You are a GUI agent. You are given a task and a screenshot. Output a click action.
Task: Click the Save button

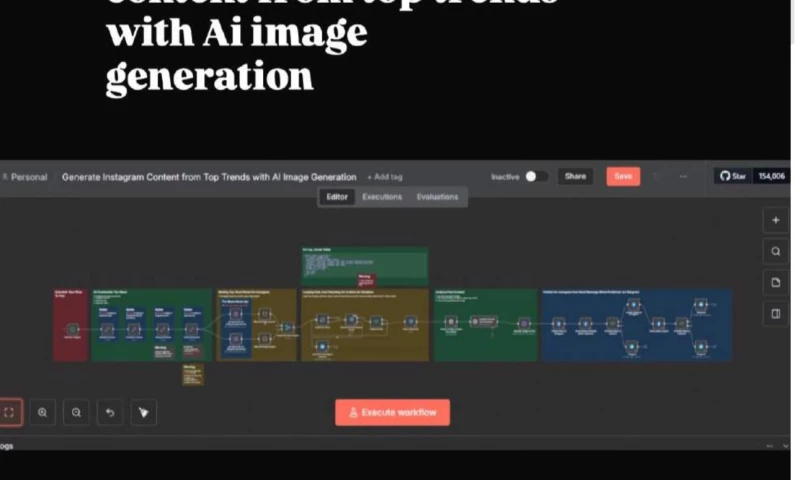[623, 176]
